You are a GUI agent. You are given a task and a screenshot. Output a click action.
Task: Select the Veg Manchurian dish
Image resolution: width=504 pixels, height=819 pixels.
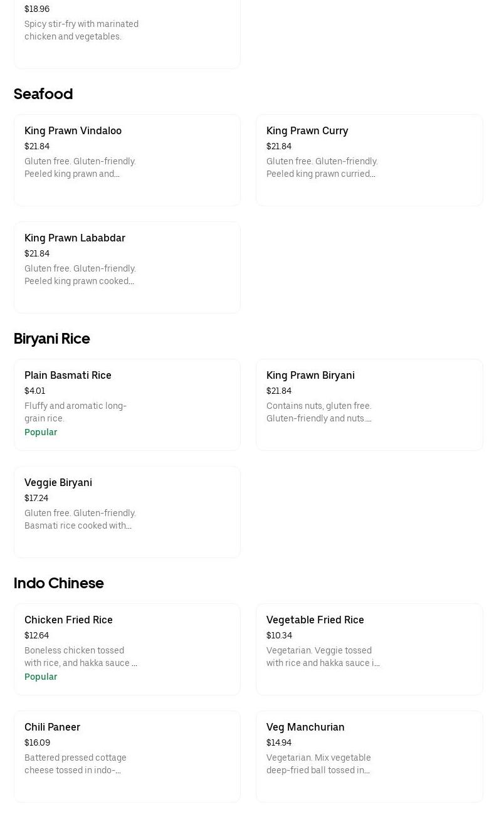tap(369, 756)
